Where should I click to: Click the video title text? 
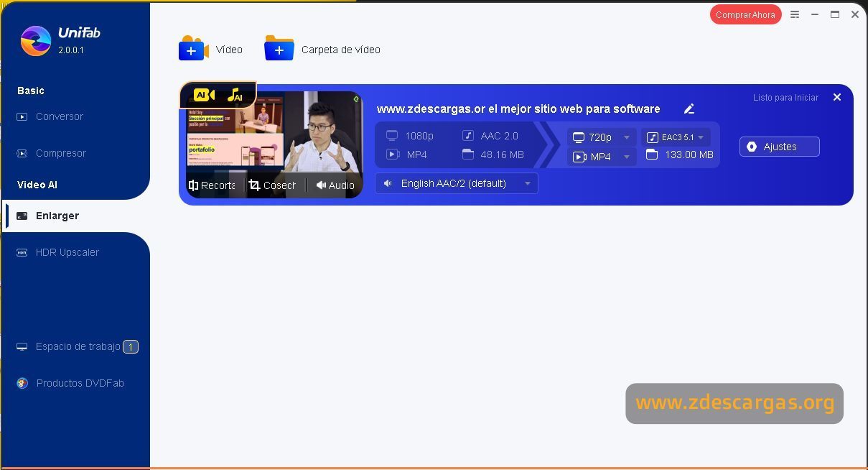[x=518, y=109]
